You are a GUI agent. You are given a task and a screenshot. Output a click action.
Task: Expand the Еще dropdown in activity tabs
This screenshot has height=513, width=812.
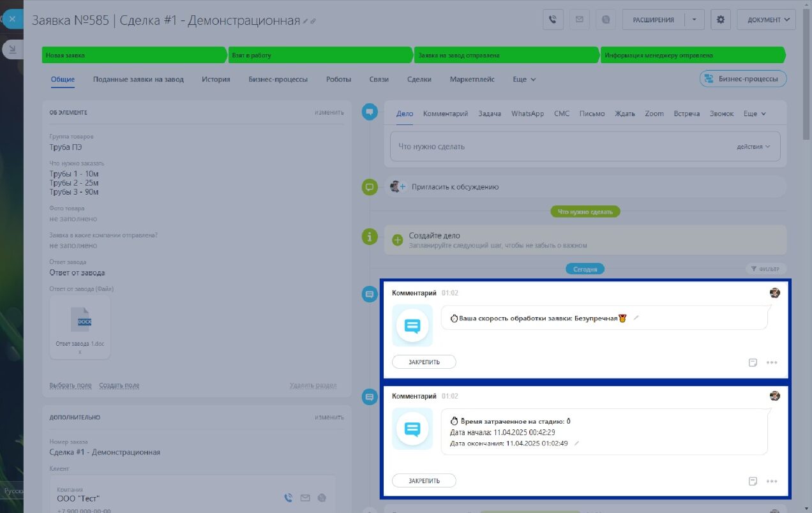754,114
